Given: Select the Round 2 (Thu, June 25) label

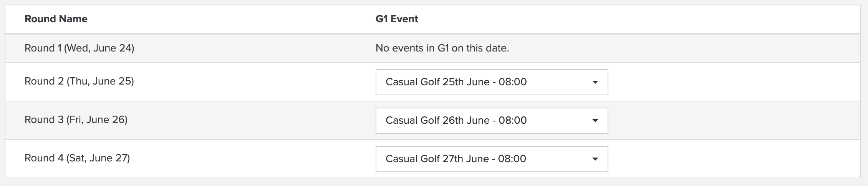Looking at the screenshot, I should point(79,81).
